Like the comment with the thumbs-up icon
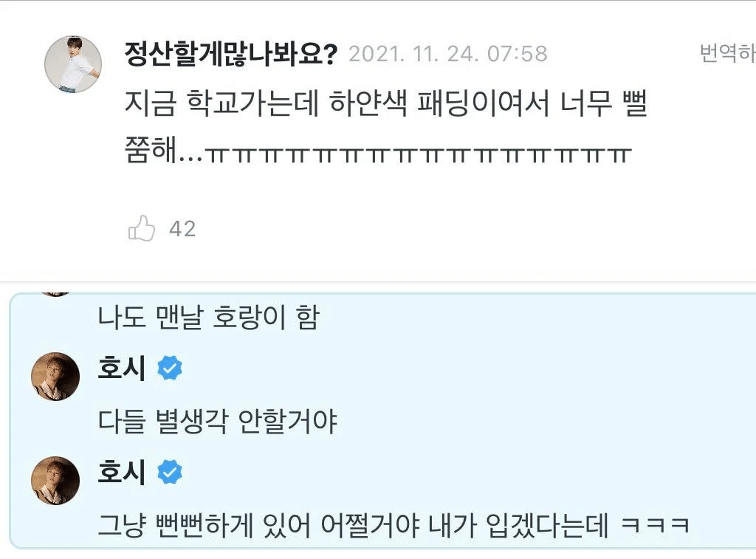 point(141,228)
